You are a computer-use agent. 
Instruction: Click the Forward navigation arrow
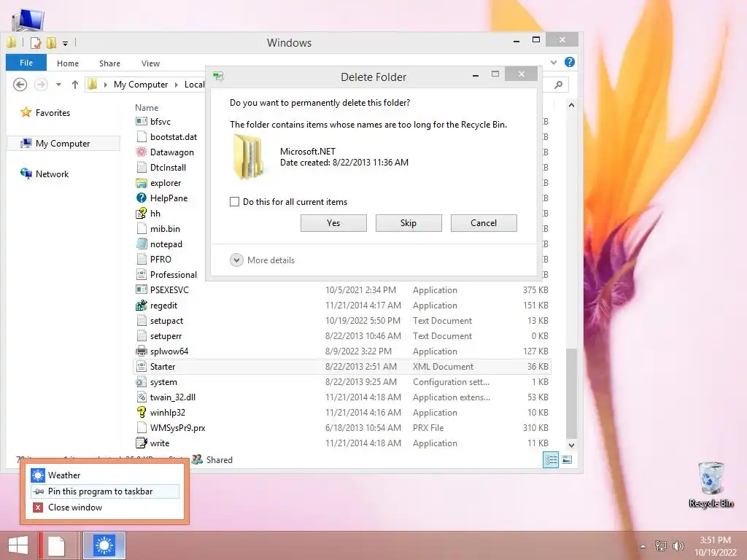pos(41,85)
